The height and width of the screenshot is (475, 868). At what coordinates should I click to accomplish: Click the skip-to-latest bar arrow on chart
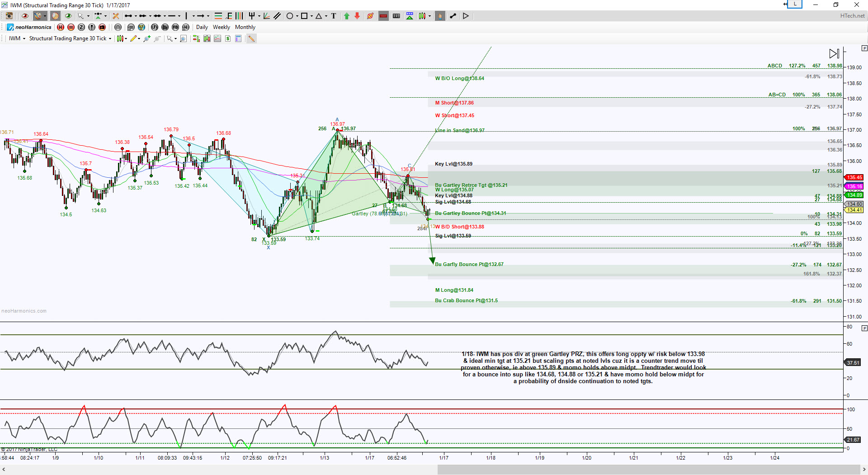coord(834,53)
